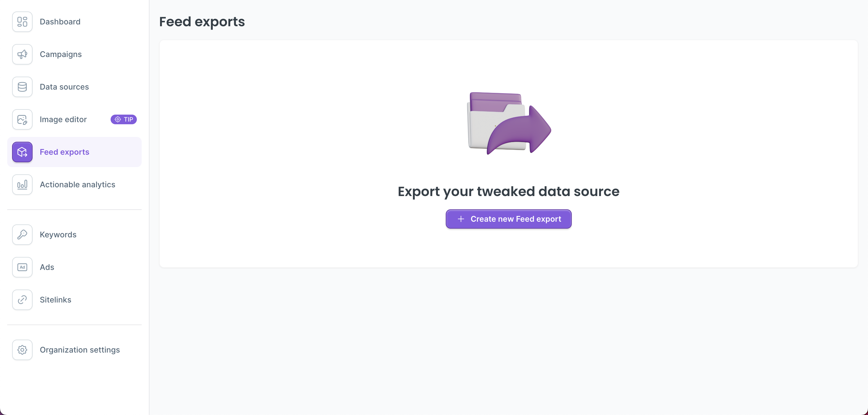Open Sitelinks via the chain link icon
Screen dimensions: 868x415
click(x=22, y=299)
